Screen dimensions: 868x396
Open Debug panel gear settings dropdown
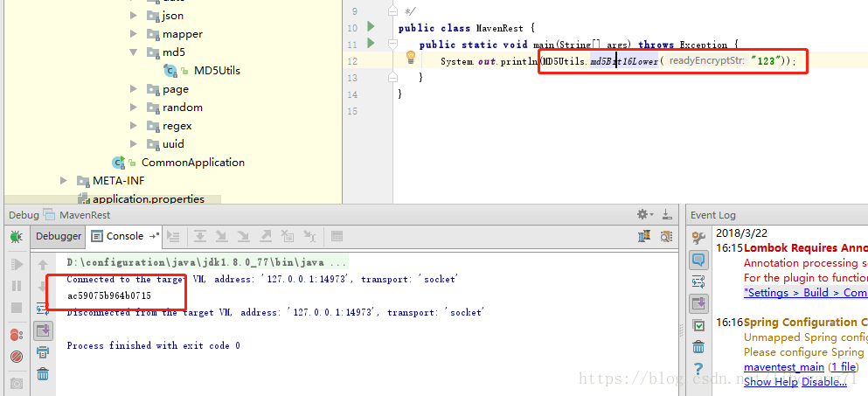[645, 214]
